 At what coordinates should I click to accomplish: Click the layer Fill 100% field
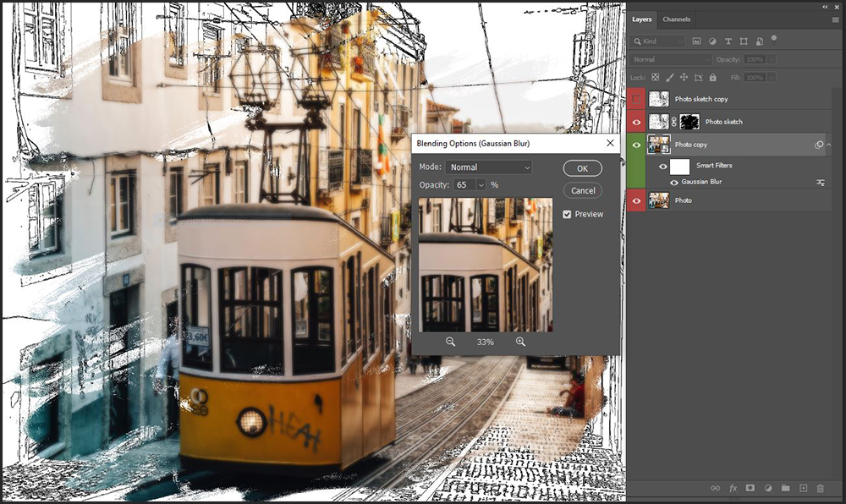click(755, 78)
